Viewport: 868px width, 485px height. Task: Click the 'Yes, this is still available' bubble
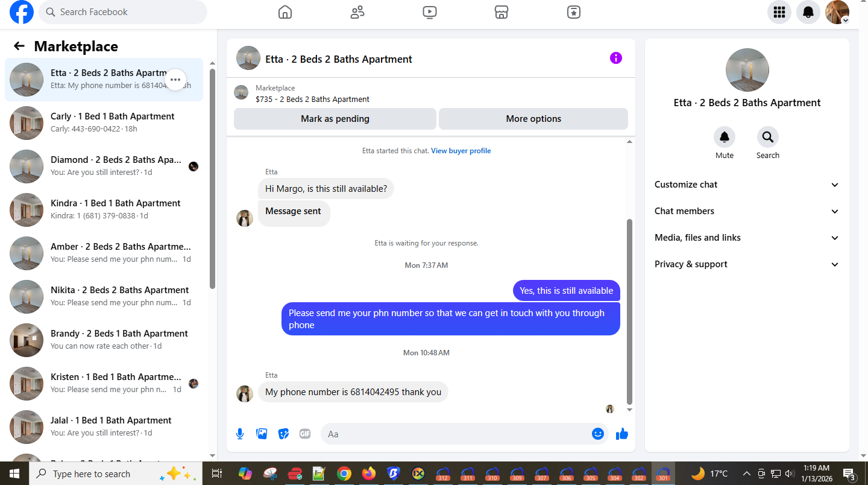click(567, 291)
